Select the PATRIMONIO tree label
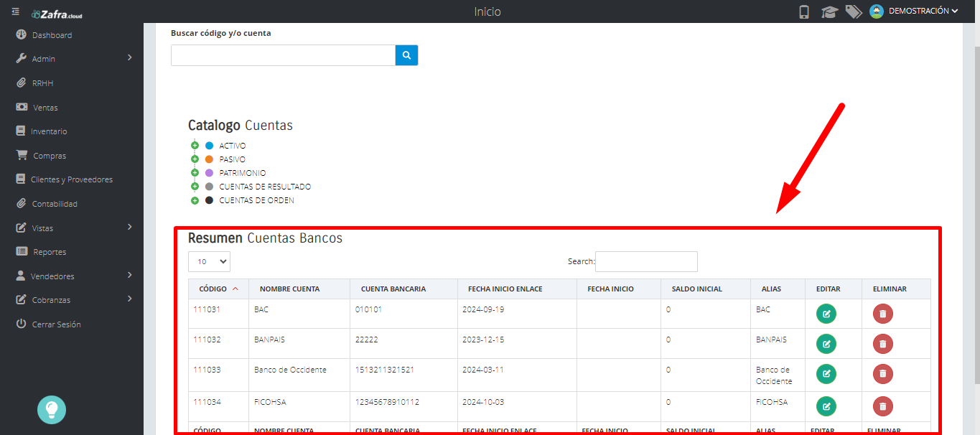Screen dimensions: 980x435 pyautogui.click(x=243, y=173)
